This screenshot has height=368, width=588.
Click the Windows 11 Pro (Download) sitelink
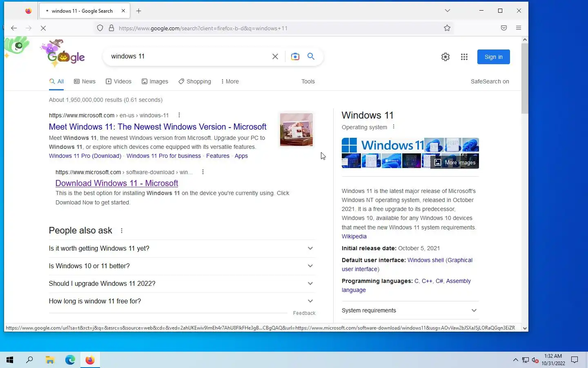click(x=85, y=156)
